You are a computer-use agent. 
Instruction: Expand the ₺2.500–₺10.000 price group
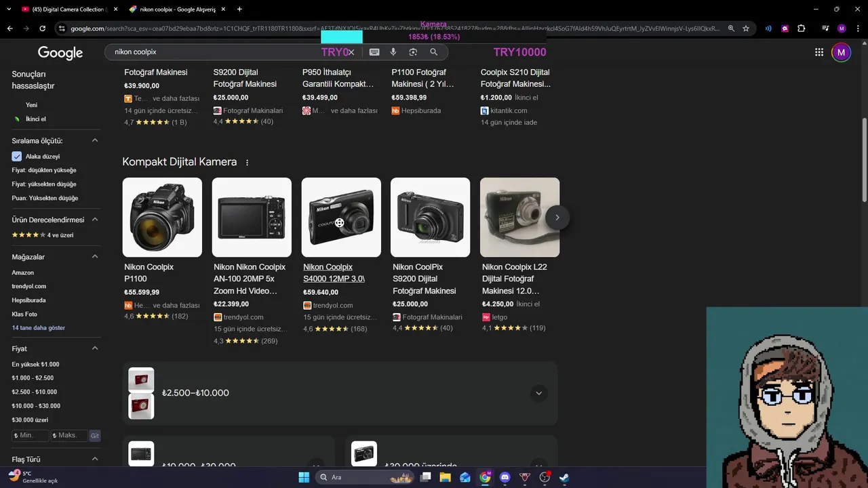(x=539, y=393)
